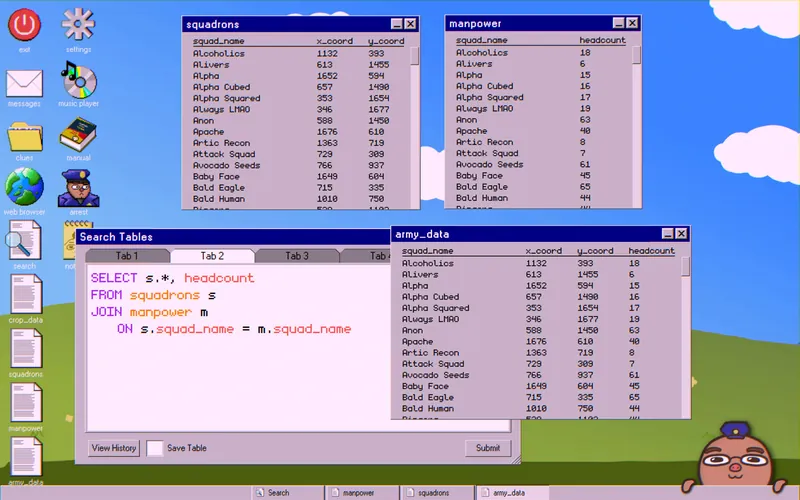Minimize the manpower window
The height and width of the screenshot is (500, 800).
click(618, 23)
